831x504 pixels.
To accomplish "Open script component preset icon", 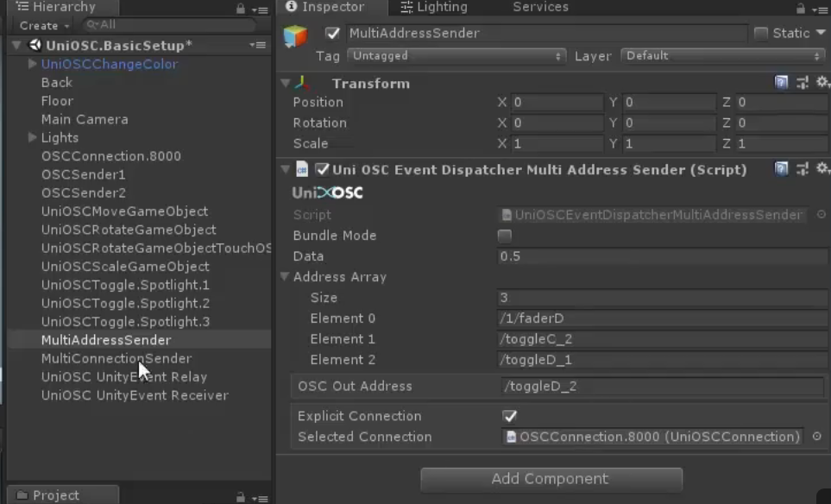I will point(803,169).
